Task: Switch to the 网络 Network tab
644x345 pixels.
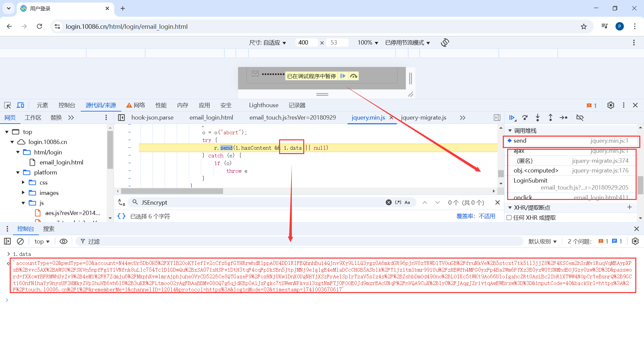Action: [136, 105]
